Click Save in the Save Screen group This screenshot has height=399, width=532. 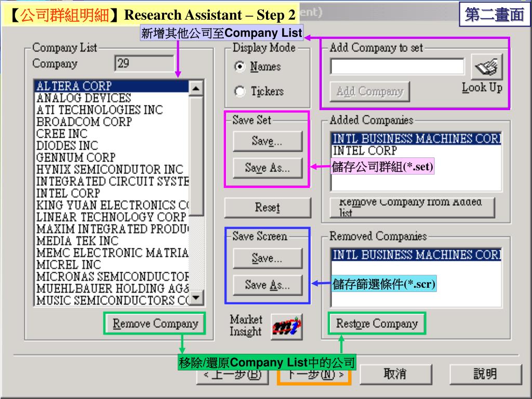tap(268, 258)
